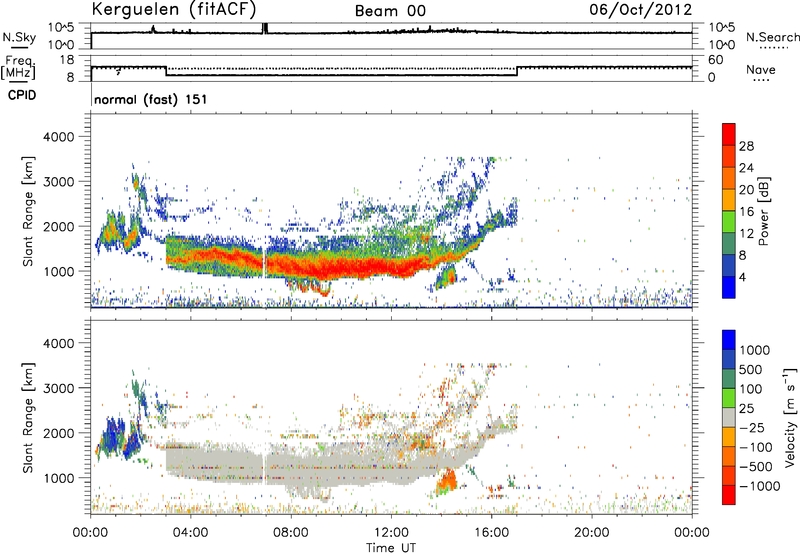Click the '4000' tick on the power panel
This screenshot has height=554, width=800.
[x=59, y=137]
